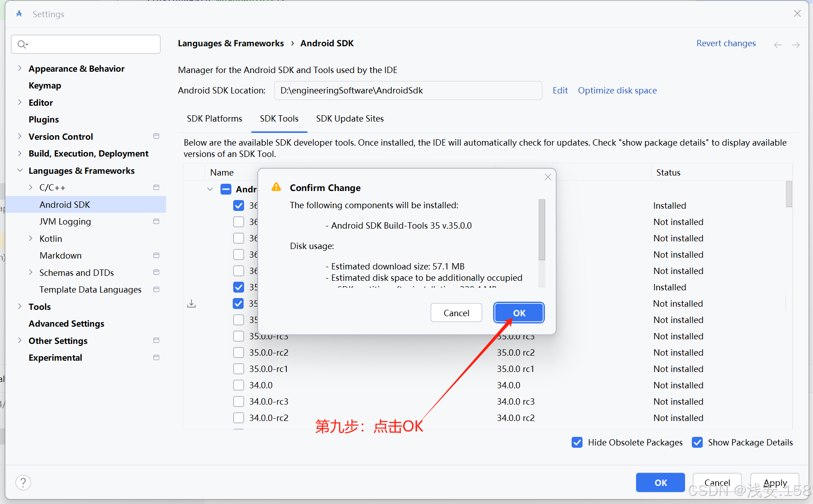Collapse the Build-Tools group in SDK table
The width and height of the screenshot is (813, 504).
210,189
